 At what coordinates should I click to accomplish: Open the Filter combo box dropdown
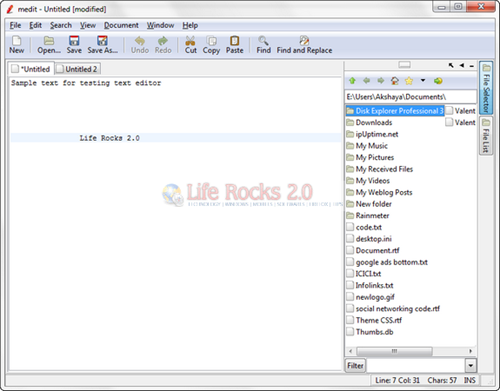[x=471, y=366]
